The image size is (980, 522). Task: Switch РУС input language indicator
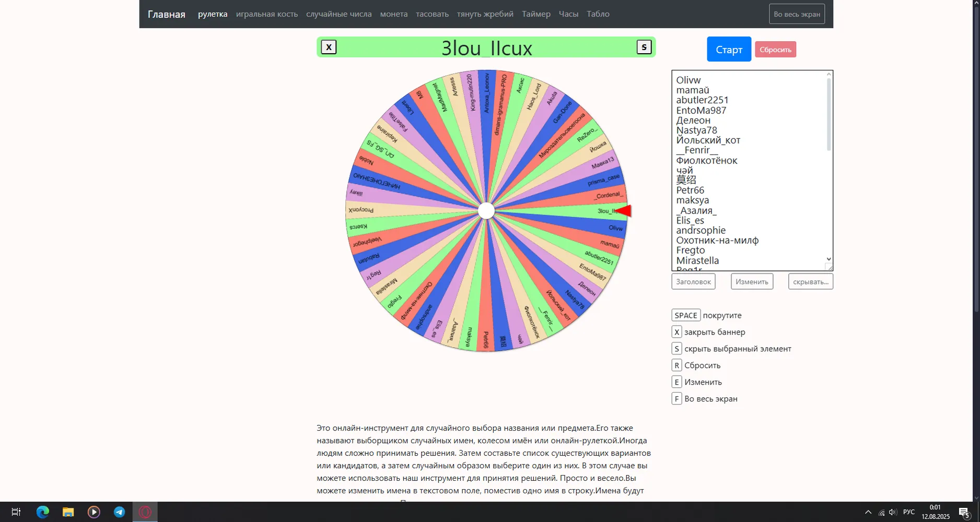coord(909,512)
